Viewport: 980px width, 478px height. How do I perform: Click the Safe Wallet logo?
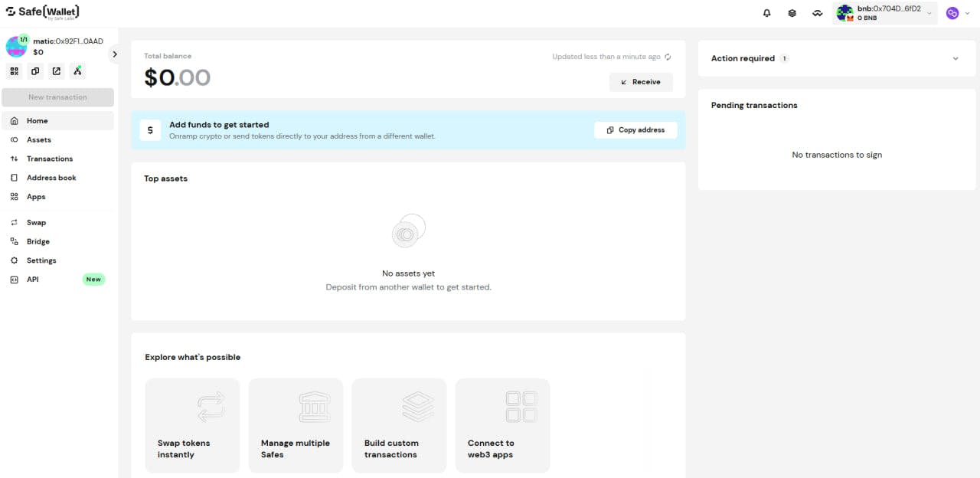(x=42, y=12)
